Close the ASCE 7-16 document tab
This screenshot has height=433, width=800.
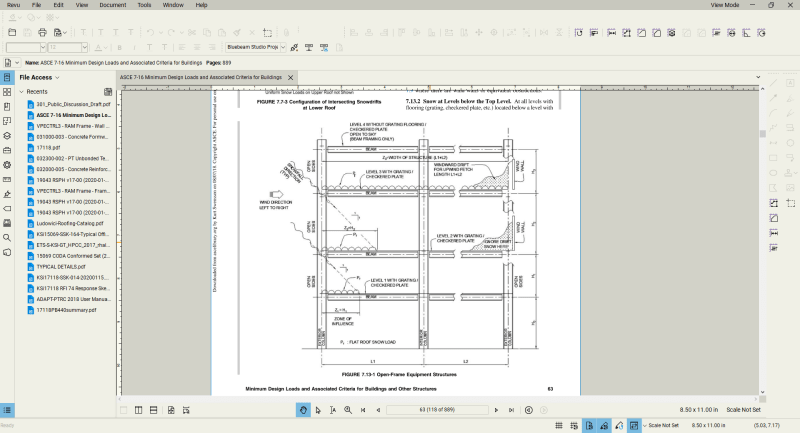[x=290, y=78]
